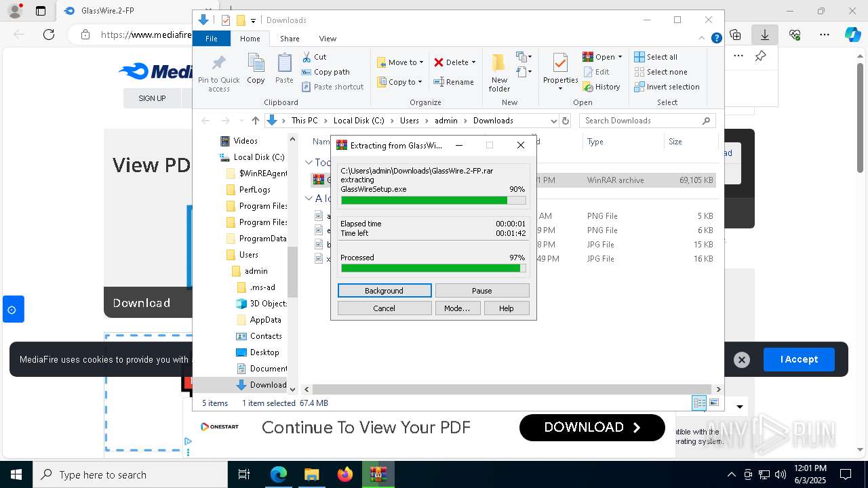Click Cancel button in extraction dialog
The image size is (868, 488).
pos(384,308)
